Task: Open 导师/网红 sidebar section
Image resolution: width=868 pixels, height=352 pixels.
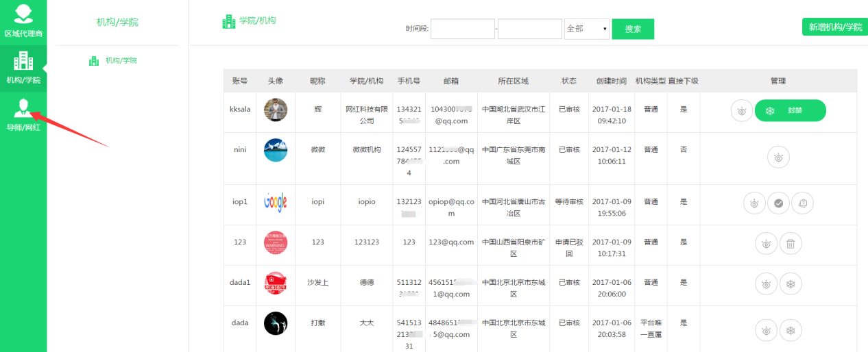Action: point(23,115)
